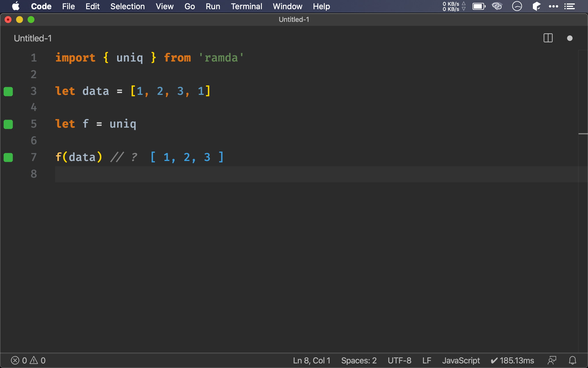Click line number 1 in gutter
The height and width of the screenshot is (368, 588).
point(34,58)
